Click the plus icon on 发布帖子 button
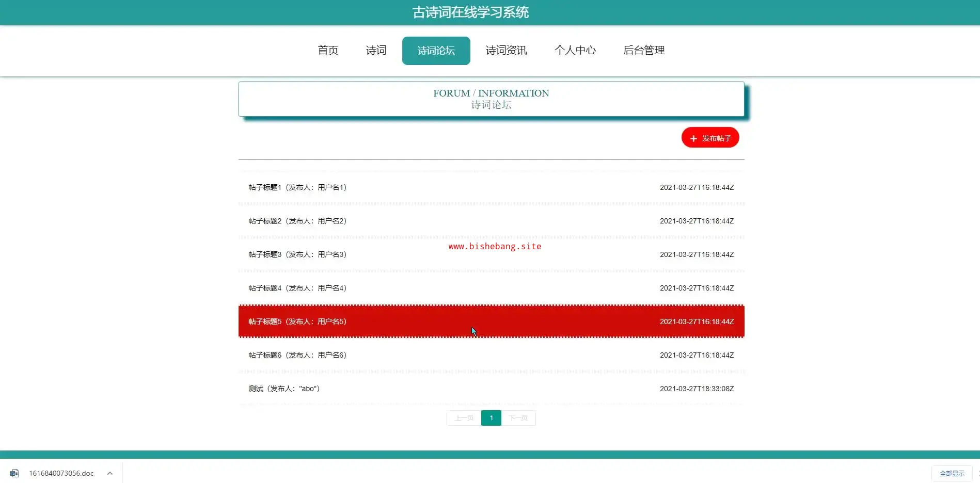The height and width of the screenshot is (483, 980). (693, 138)
